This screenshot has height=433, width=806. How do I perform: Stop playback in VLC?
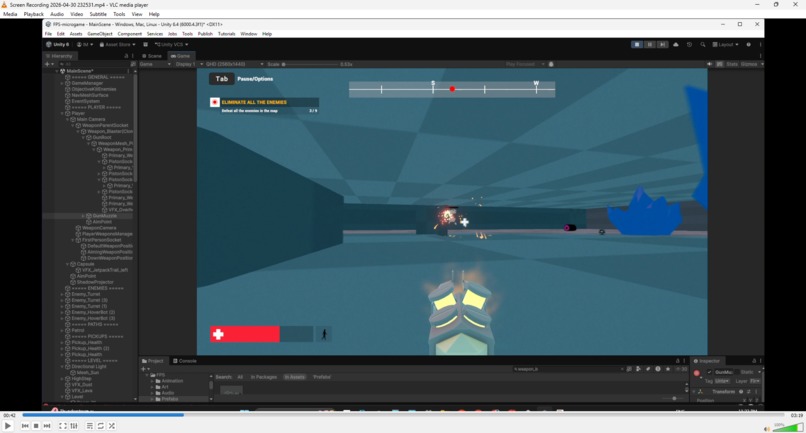pyautogui.click(x=36, y=426)
